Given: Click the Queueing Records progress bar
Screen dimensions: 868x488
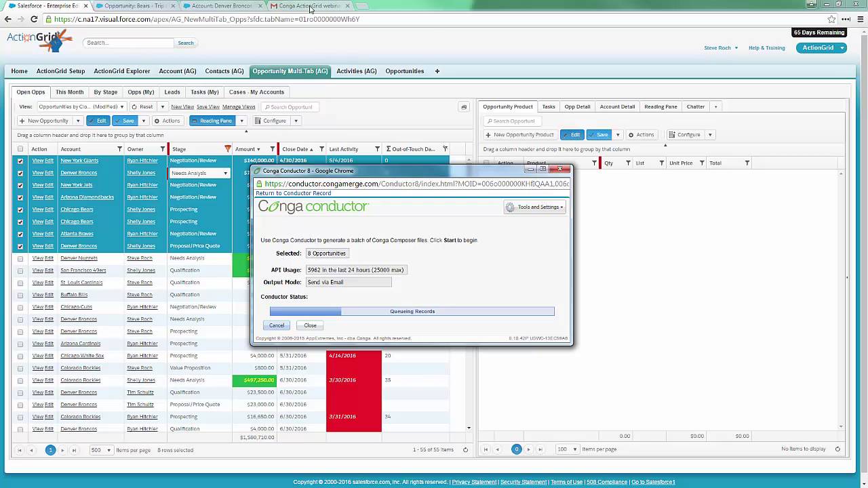Looking at the screenshot, I should 412,311.
